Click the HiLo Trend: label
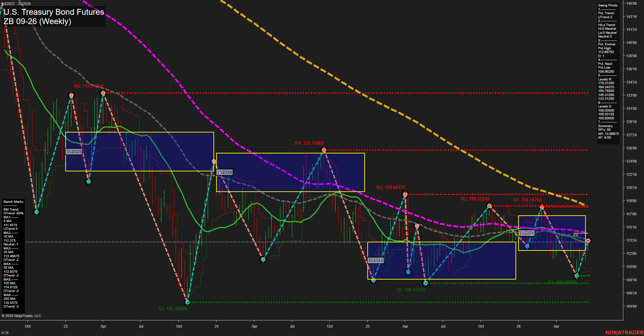This screenshot has width=644, height=336. point(607,25)
